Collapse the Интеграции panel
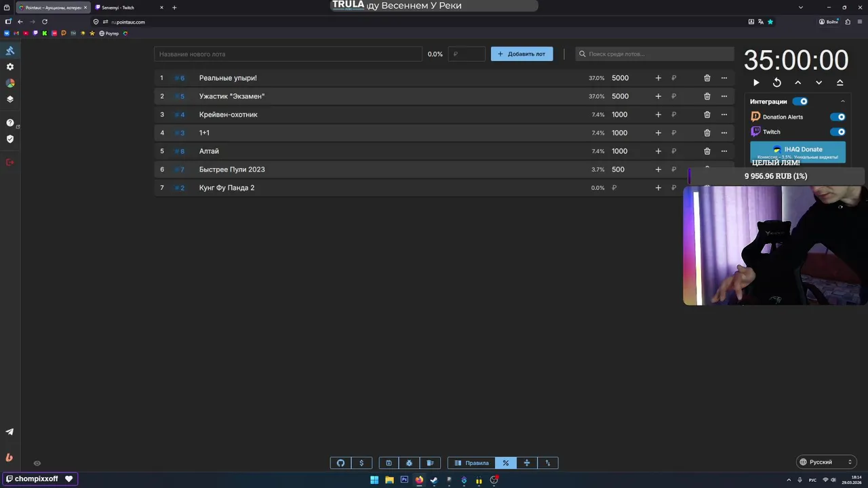Viewport: 868px width, 488px height. point(843,102)
